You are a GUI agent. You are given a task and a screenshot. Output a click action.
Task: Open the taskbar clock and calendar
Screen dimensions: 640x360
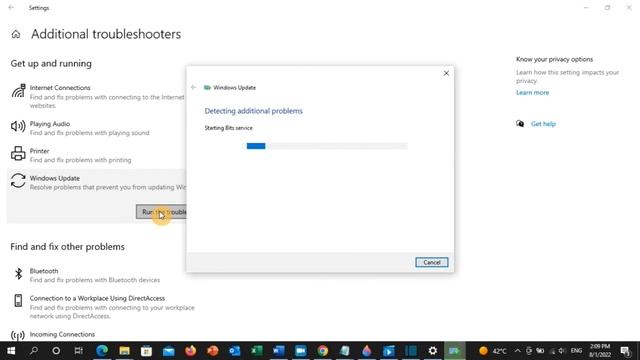[600, 351]
